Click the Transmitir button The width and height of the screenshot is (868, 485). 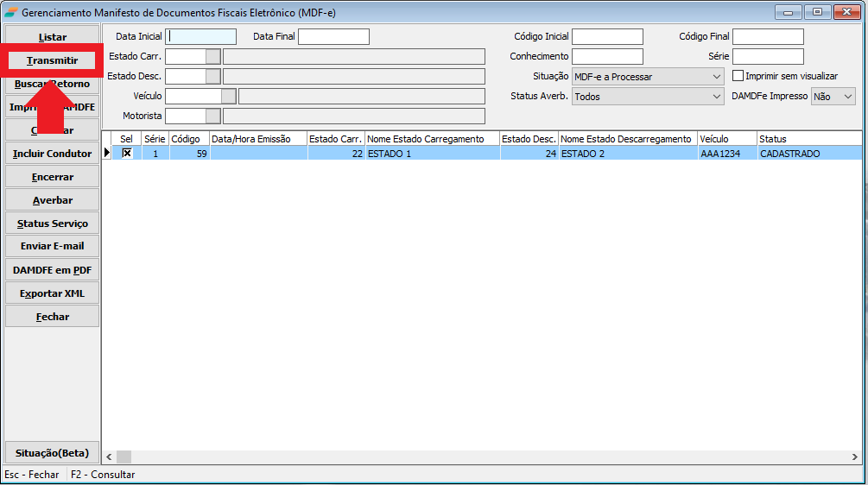pos(52,60)
